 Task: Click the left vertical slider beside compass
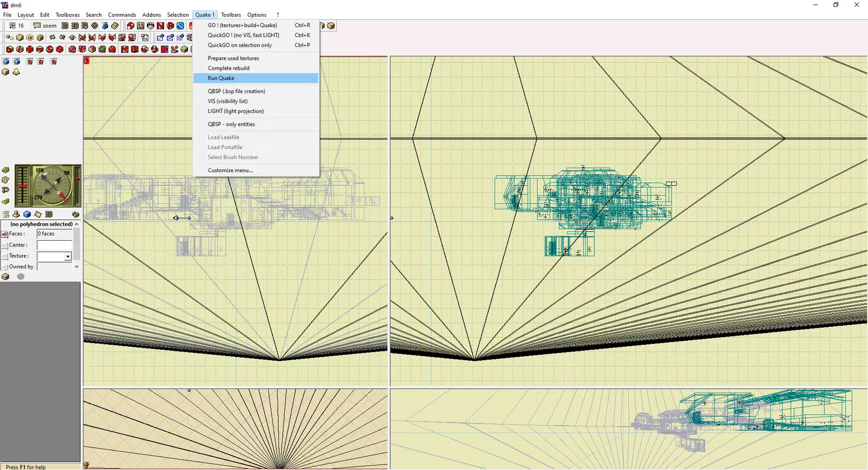tap(22, 186)
